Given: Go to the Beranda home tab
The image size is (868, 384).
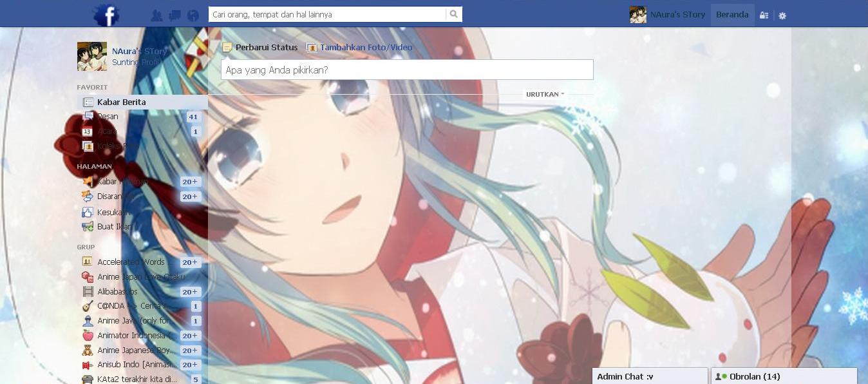Looking at the screenshot, I should pos(732,14).
